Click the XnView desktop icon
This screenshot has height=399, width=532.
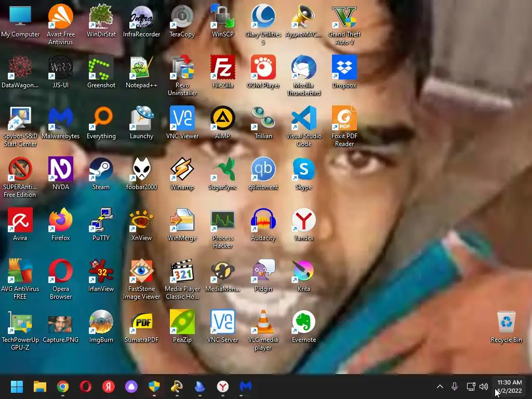(x=141, y=220)
